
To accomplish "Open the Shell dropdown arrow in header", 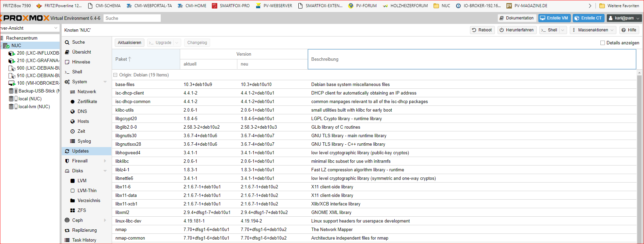I will coord(563,30).
